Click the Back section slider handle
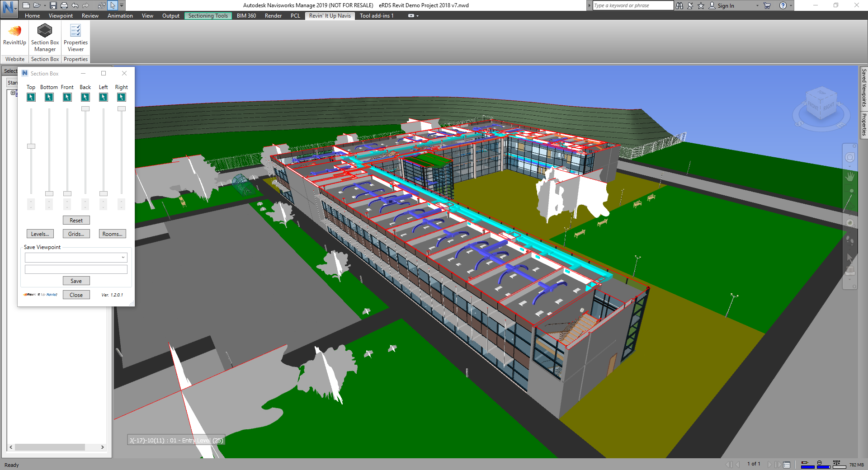Viewport: 868px width, 470px height. click(85, 108)
